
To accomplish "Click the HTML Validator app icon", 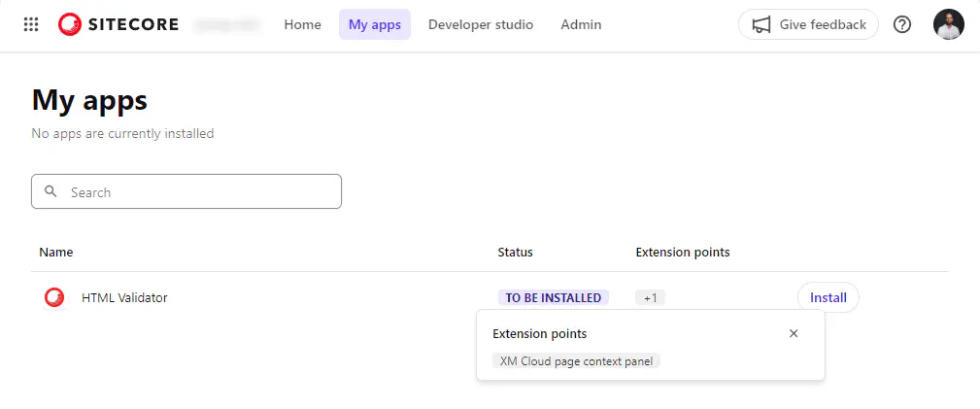I will (x=54, y=297).
